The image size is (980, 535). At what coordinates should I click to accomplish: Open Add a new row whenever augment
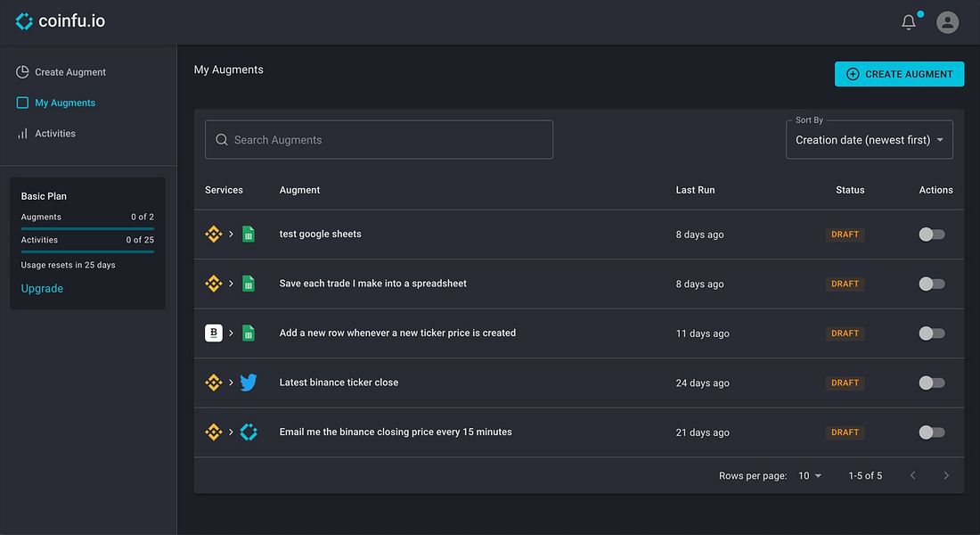click(x=397, y=333)
